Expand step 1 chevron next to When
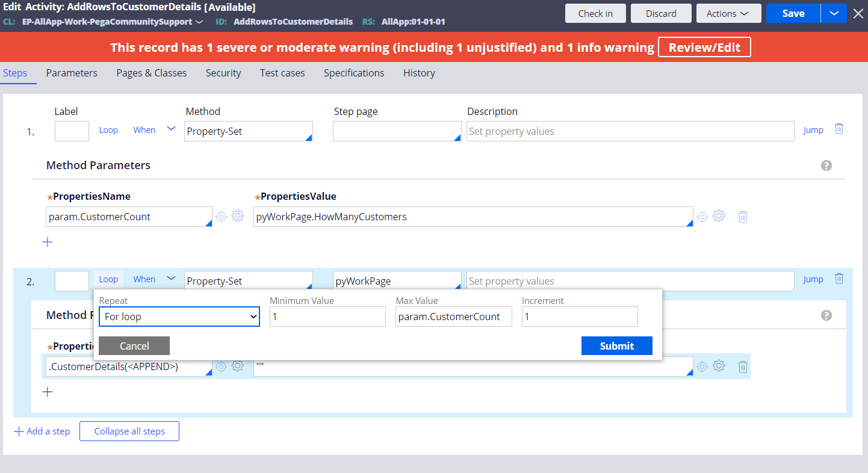Screen dimensions: 868x473 171,129
